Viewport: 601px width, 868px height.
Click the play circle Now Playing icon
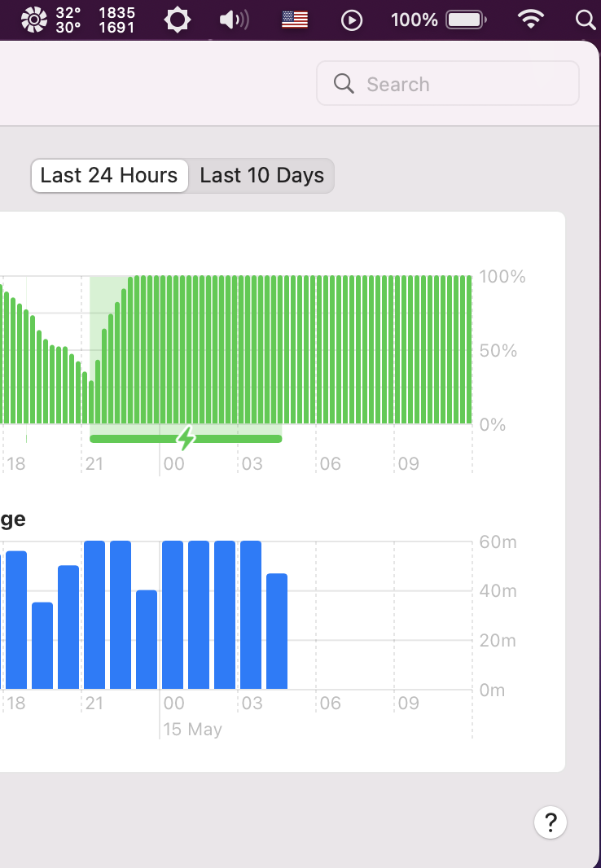tap(352, 20)
